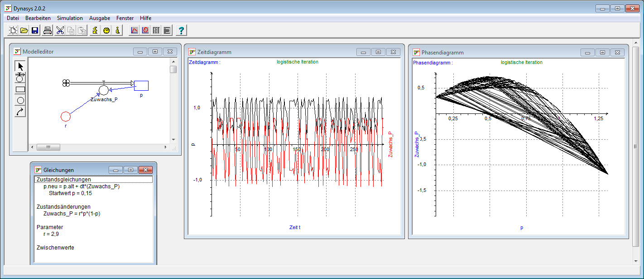Display the table output toolbar icon
The image size is (644, 279).
point(156,30)
